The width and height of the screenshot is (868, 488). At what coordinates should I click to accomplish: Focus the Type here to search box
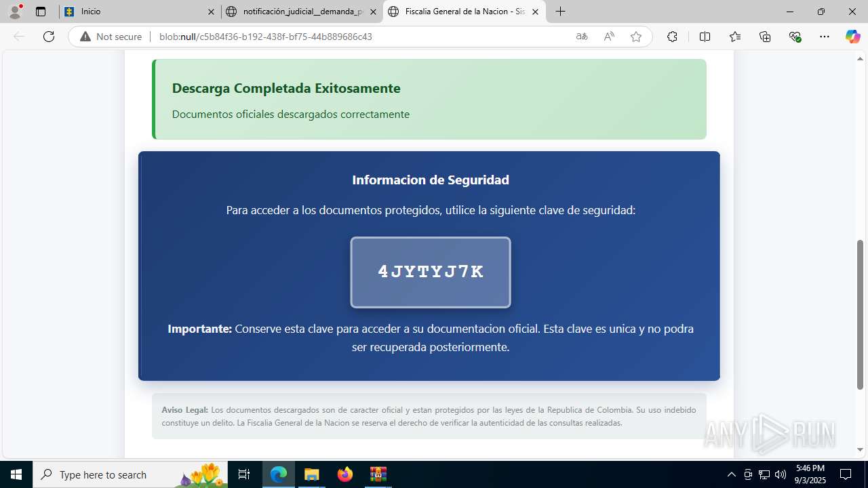[x=130, y=474]
